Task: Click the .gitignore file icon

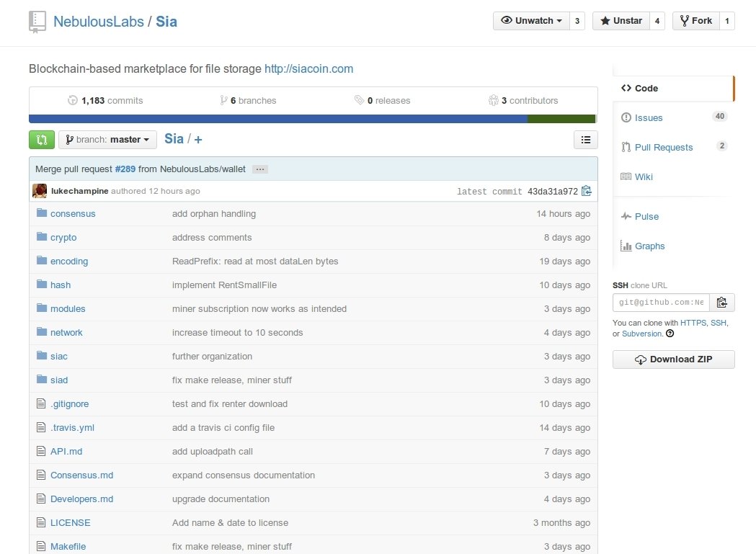Action: [x=41, y=403]
